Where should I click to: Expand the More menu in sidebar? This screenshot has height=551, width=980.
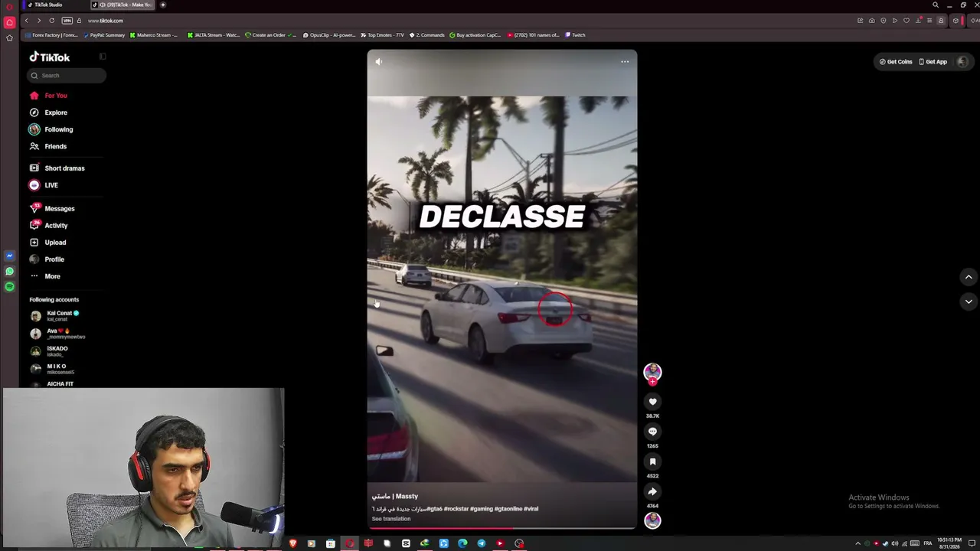pos(45,276)
